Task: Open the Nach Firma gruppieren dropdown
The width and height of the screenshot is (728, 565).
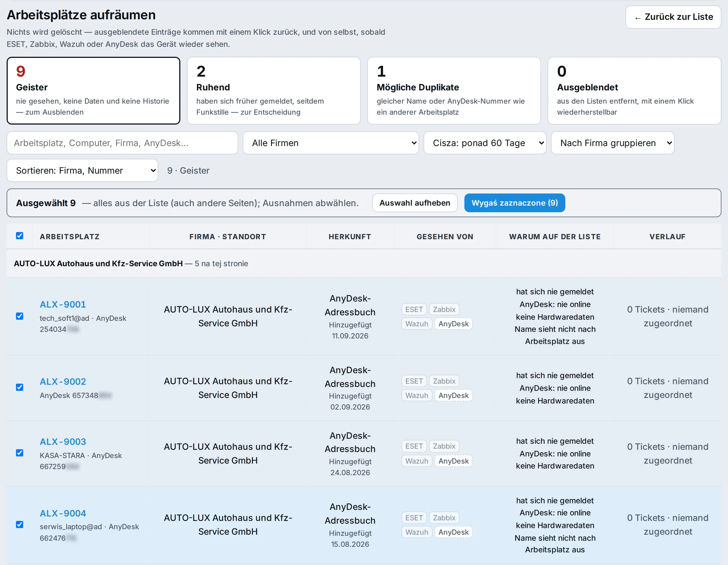Action: click(x=613, y=143)
